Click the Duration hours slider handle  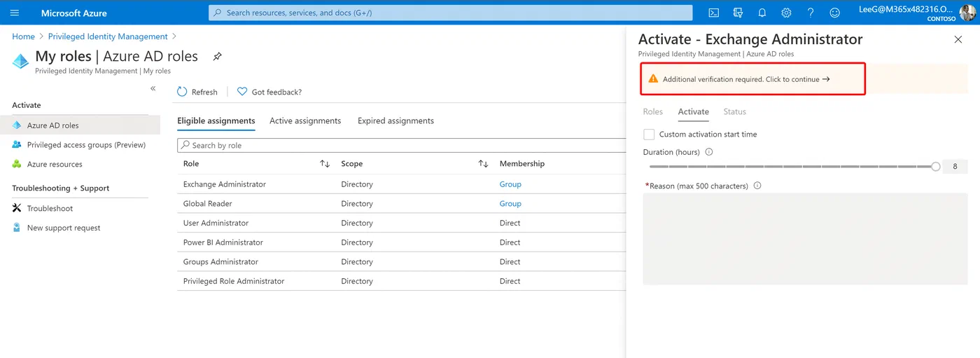(936, 167)
